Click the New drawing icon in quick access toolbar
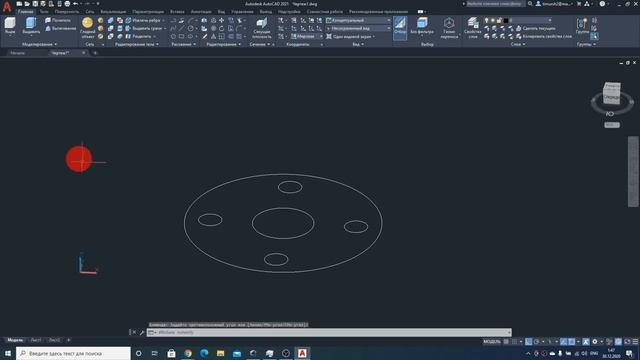 tap(19, 4)
